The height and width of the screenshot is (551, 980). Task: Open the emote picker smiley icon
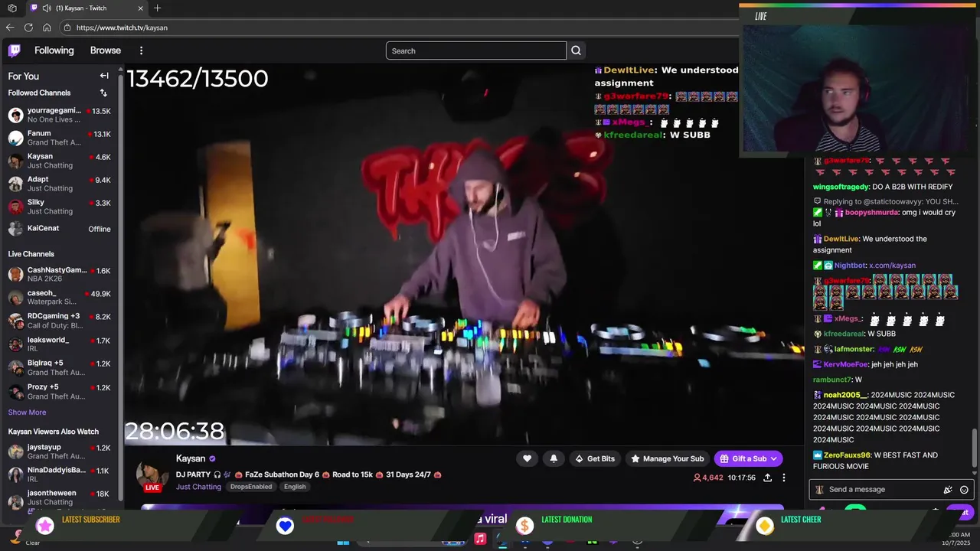pos(964,490)
